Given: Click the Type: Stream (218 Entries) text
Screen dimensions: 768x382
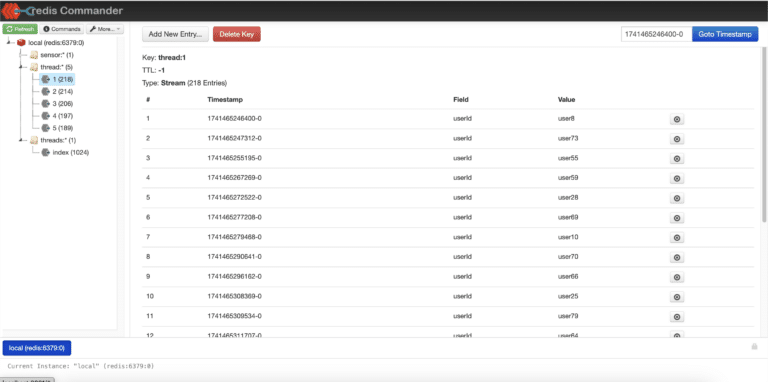Looking at the screenshot, I should point(185,83).
